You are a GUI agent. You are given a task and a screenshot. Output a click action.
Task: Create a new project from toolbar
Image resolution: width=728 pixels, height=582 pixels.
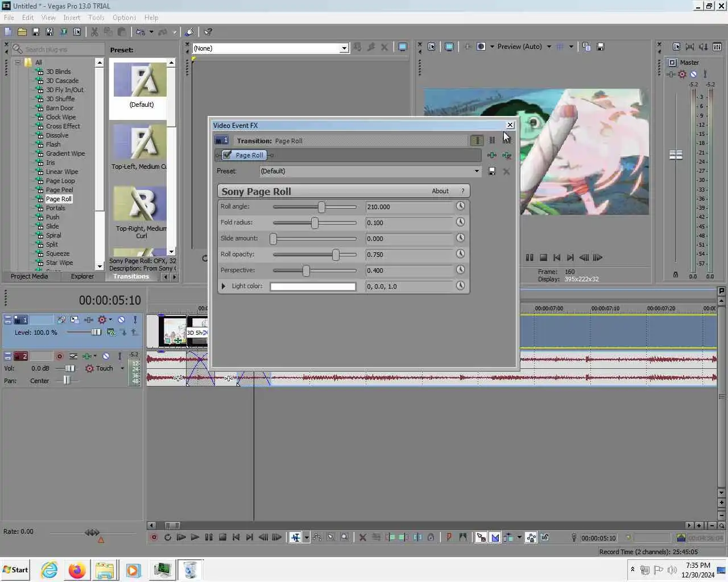[x=9, y=32]
